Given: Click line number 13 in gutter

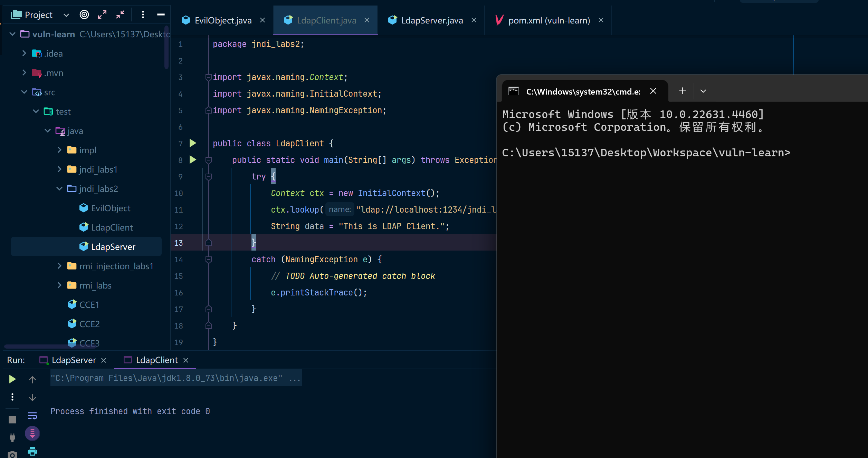Looking at the screenshot, I should 178,243.
